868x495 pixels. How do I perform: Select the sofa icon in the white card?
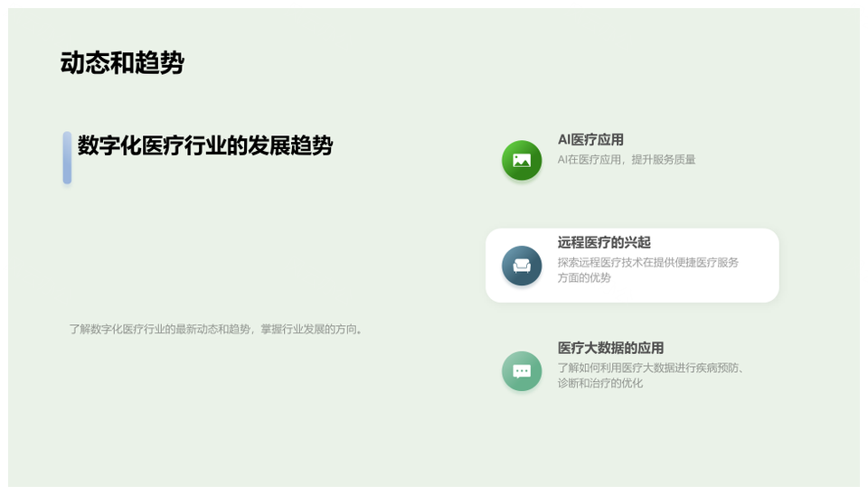pyautogui.click(x=522, y=266)
